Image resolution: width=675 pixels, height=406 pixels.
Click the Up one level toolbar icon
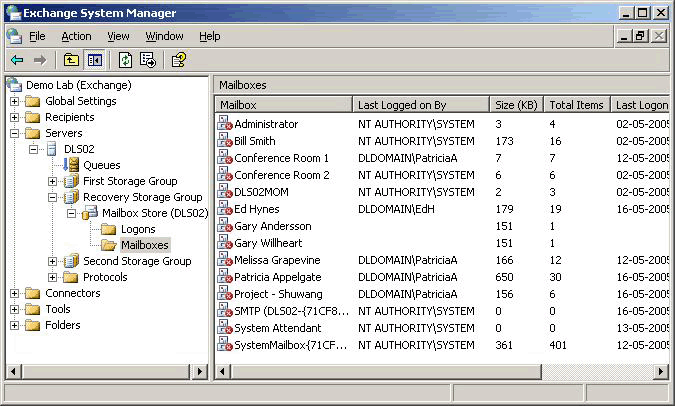click(x=71, y=60)
